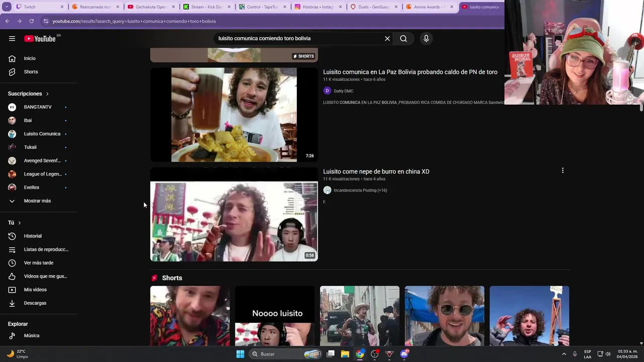Open Tukaii subscription channel
Screen dimensions: 644x362
pos(38,147)
